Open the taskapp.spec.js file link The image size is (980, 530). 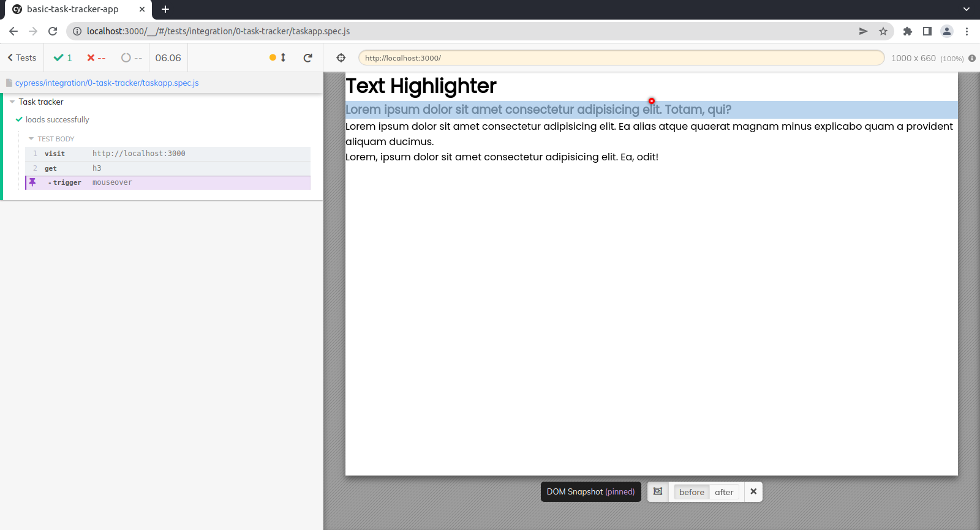point(107,83)
